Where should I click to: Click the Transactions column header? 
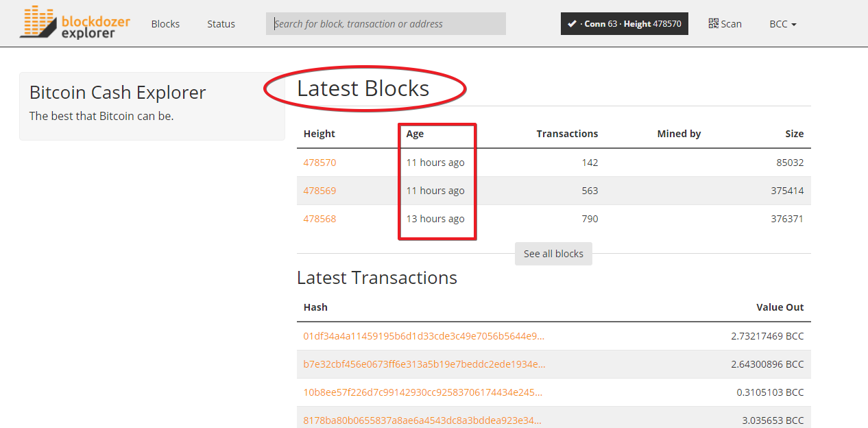click(x=567, y=134)
